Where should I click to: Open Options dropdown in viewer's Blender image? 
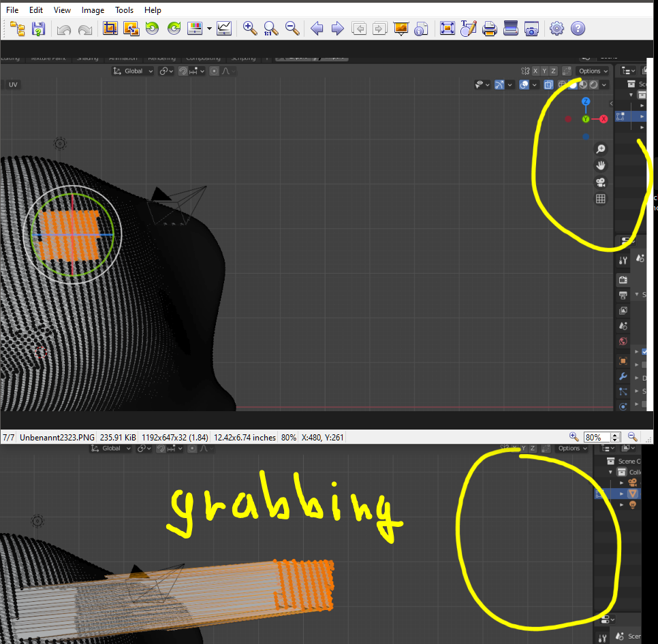tap(593, 71)
